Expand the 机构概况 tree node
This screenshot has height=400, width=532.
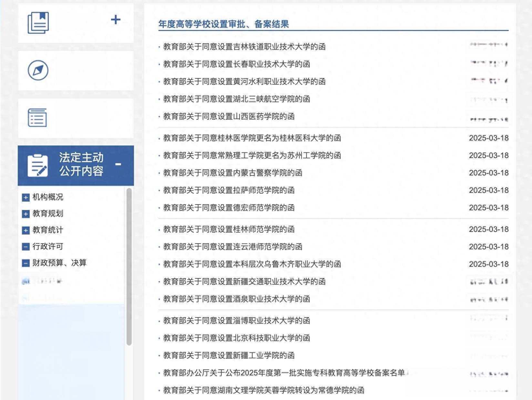pos(26,197)
